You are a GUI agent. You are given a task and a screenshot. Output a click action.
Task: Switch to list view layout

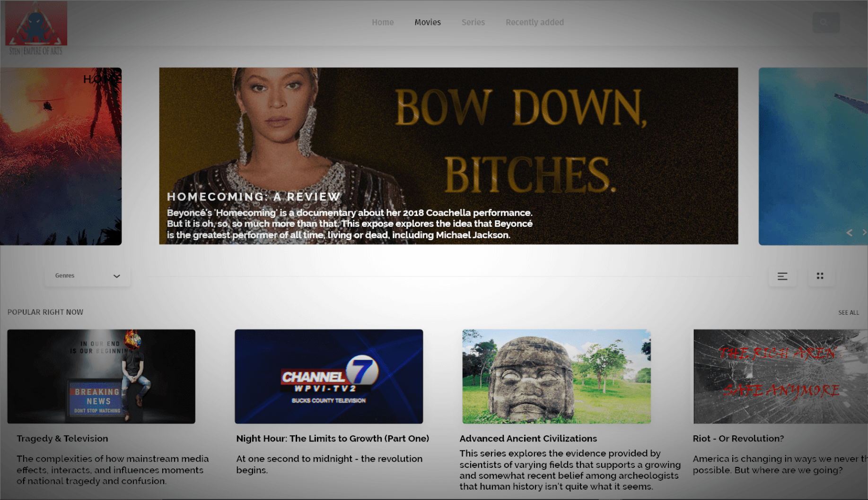[782, 276]
